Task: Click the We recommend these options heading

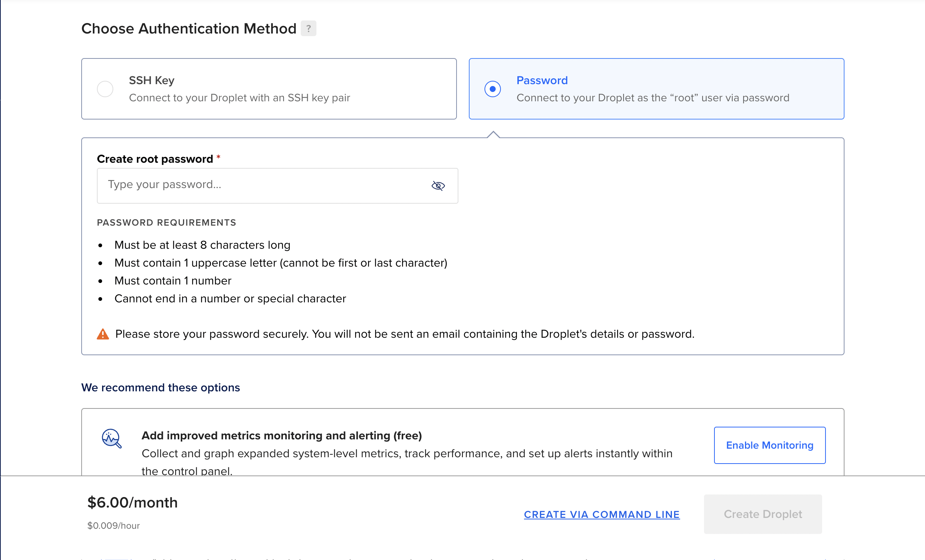Action: point(160,388)
